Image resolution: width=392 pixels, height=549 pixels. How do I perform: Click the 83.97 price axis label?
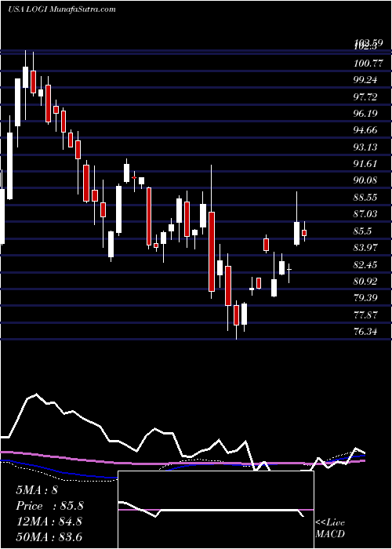tap(365, 248)
